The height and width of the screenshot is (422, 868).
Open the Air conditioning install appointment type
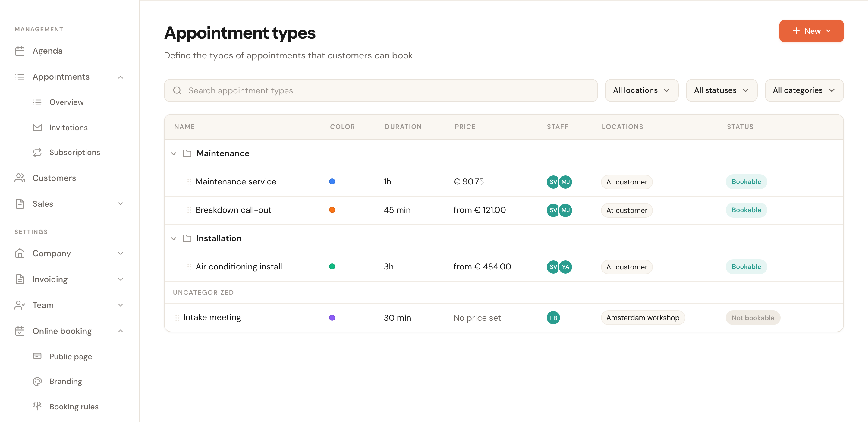click(239, 267)
